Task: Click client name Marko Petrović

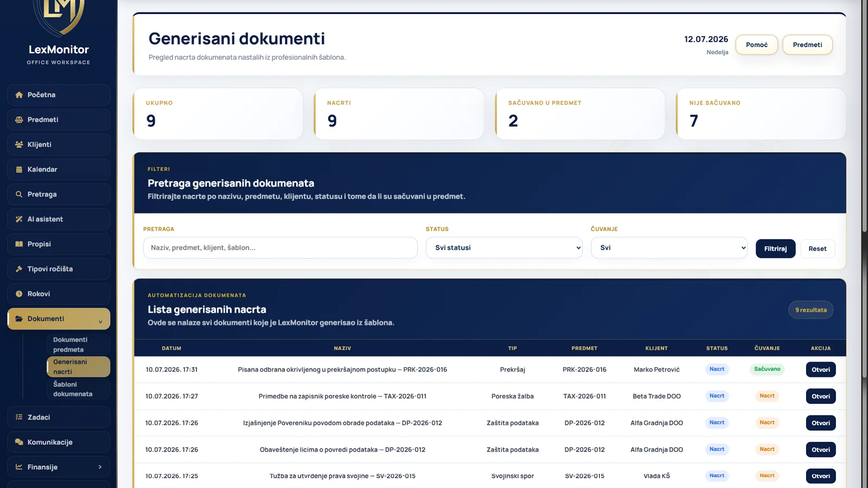Action: tap(656, 370)
